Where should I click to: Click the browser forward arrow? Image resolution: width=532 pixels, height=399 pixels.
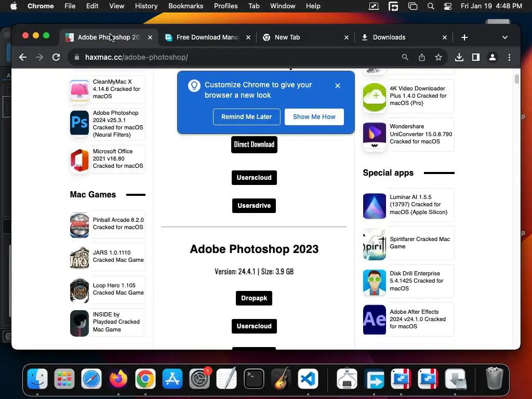[x=39, y=57]
